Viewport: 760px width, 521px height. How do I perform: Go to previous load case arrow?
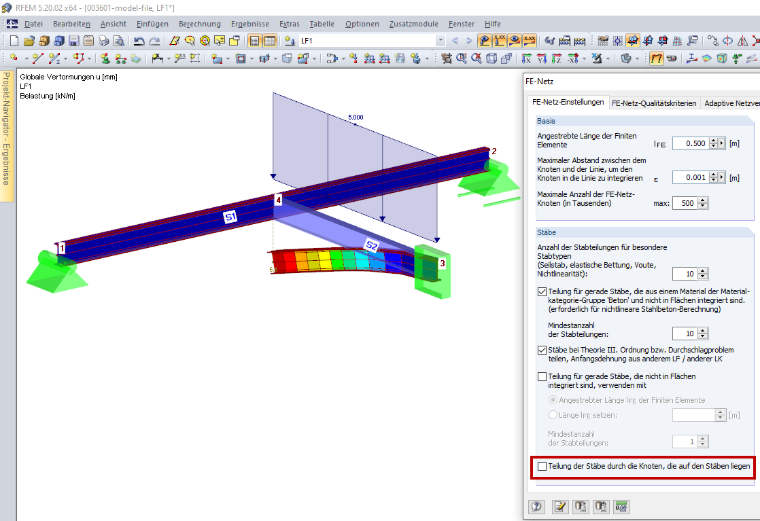point(455,41)
